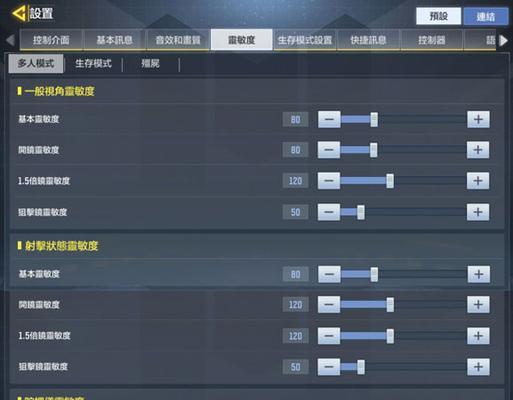
Task: Select the 殭屍 sub-tab
Action: (x=151, y=63)
